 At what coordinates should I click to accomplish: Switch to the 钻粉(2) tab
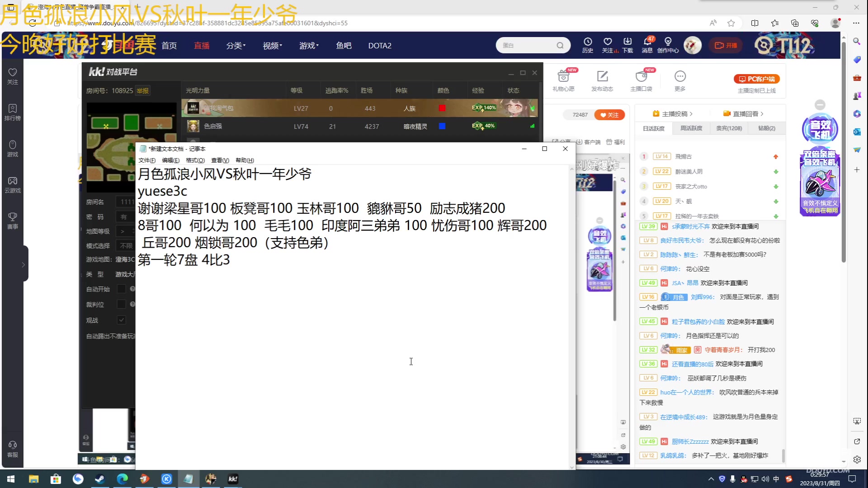767,128
